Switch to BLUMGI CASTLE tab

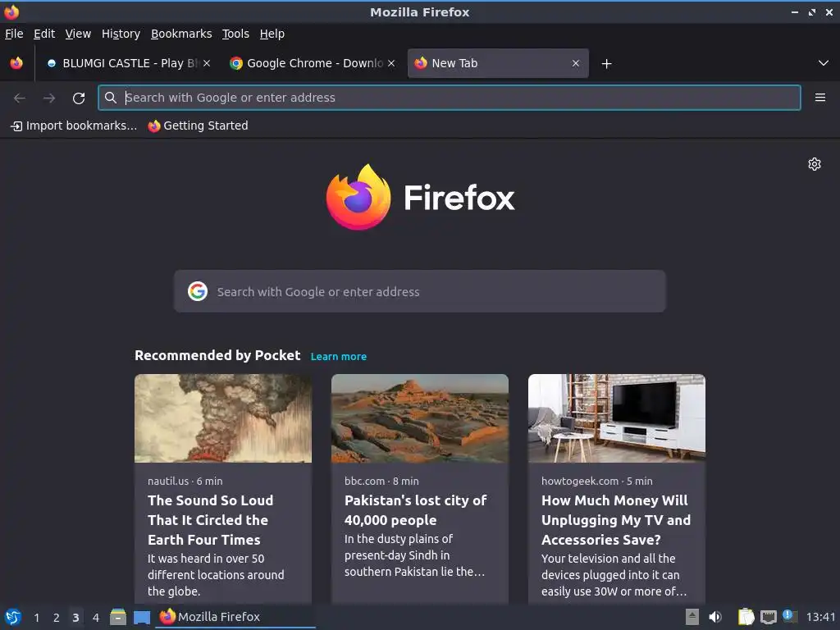pyautogui.click(x=129, y=63)
